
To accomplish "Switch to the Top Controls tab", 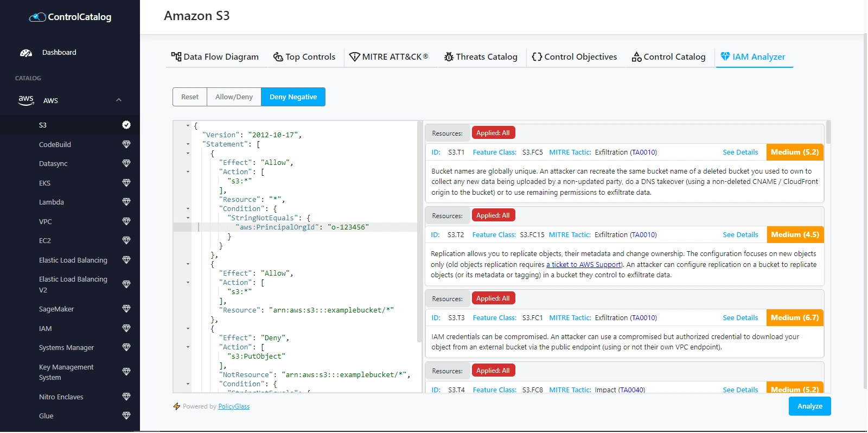I will tap(304, 57).
